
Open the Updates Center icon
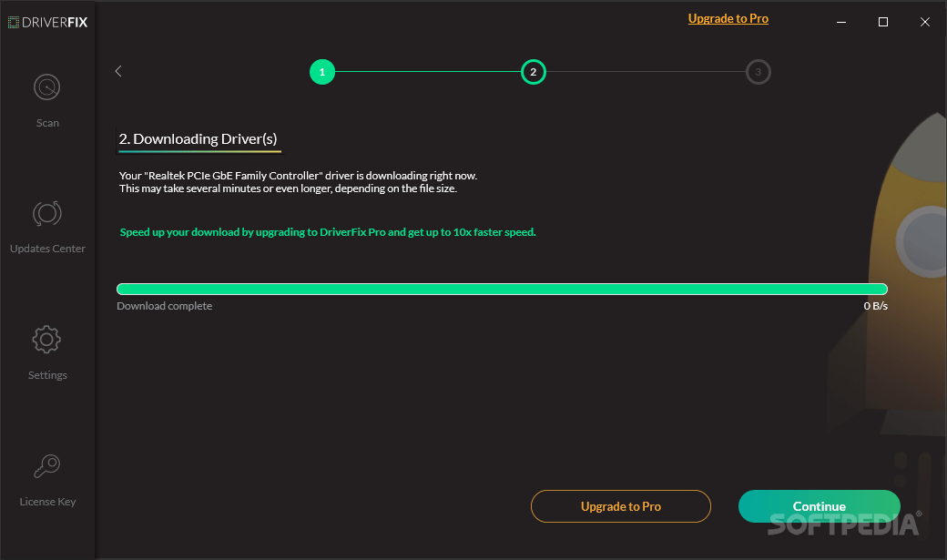pos(46,214)
